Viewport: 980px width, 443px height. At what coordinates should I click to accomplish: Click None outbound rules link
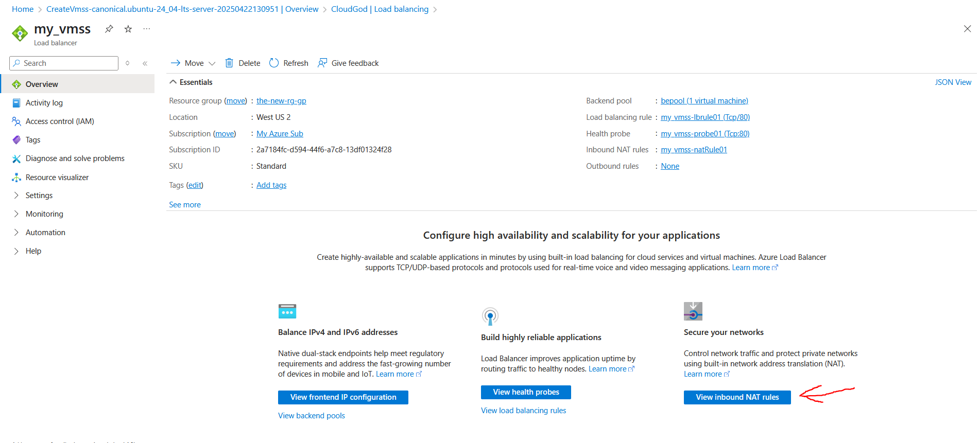tap(670, 166)
